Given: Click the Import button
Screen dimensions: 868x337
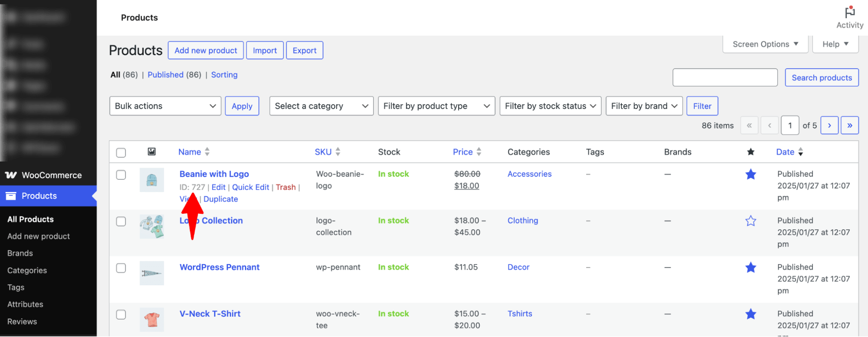Looking at the screenshot, I should 265,50.
